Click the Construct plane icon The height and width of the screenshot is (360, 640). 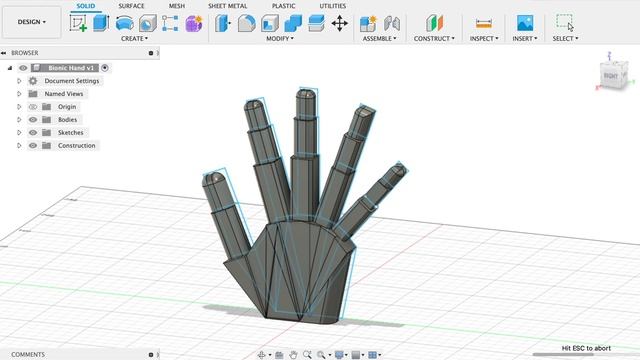point(434,23)
